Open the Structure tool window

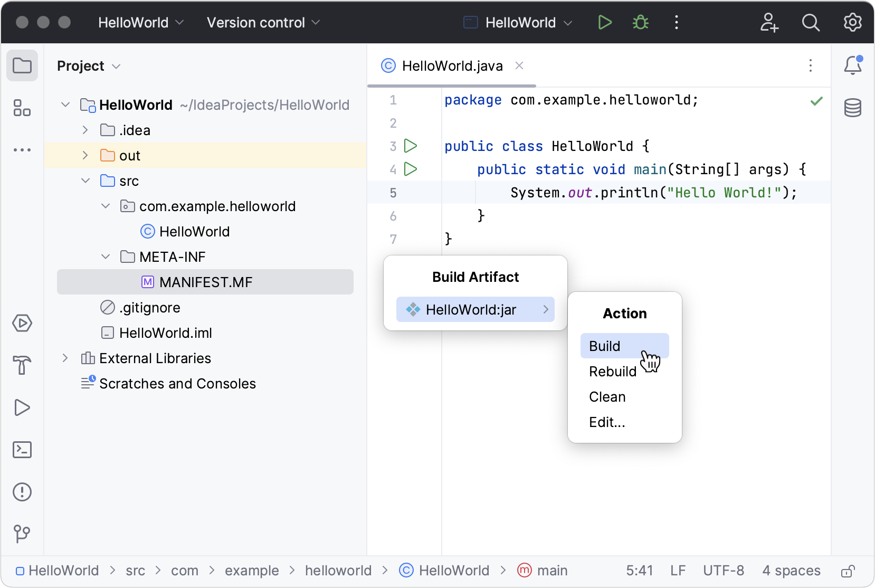(22, 108)
